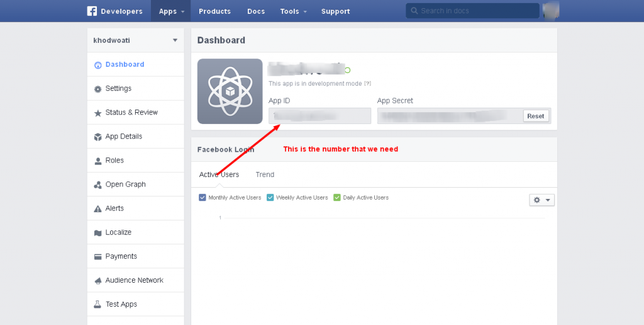The image size is (644, 325).
Task: Open the chart gear options dropdown
Action: 541,200
